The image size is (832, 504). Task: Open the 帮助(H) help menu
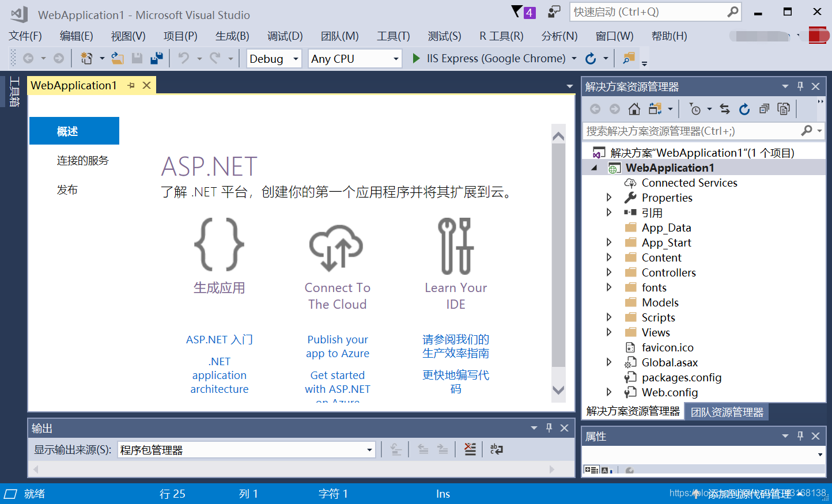(670, 36)
